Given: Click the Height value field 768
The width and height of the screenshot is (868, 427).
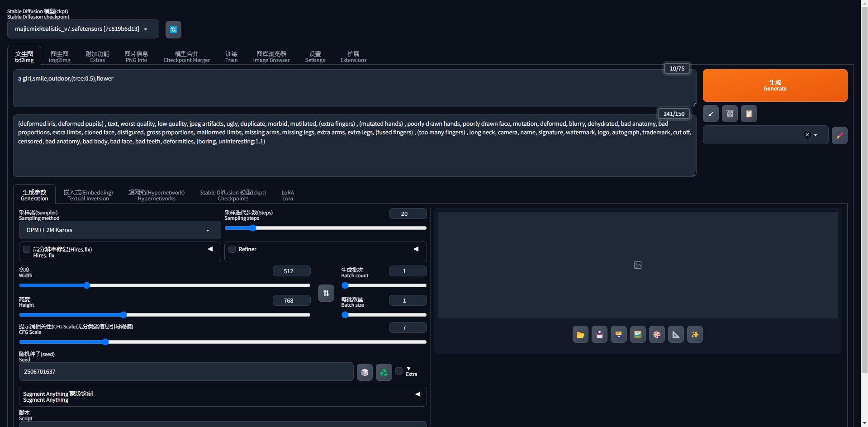Looking at the screenshot, I should coord(291,300).
